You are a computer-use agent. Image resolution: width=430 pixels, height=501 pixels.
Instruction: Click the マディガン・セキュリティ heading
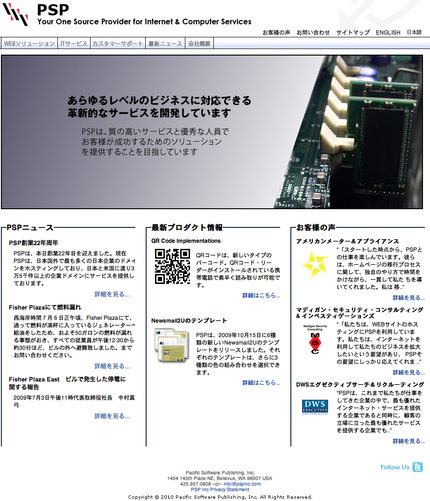pyautogui.click(x=360, y=313)
